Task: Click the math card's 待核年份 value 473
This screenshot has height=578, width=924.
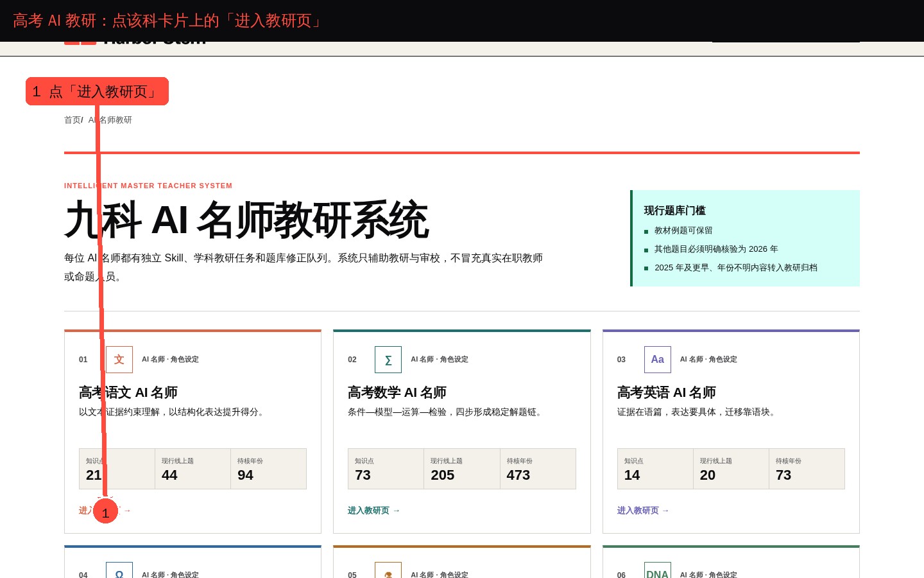Action: pos(518,475)
